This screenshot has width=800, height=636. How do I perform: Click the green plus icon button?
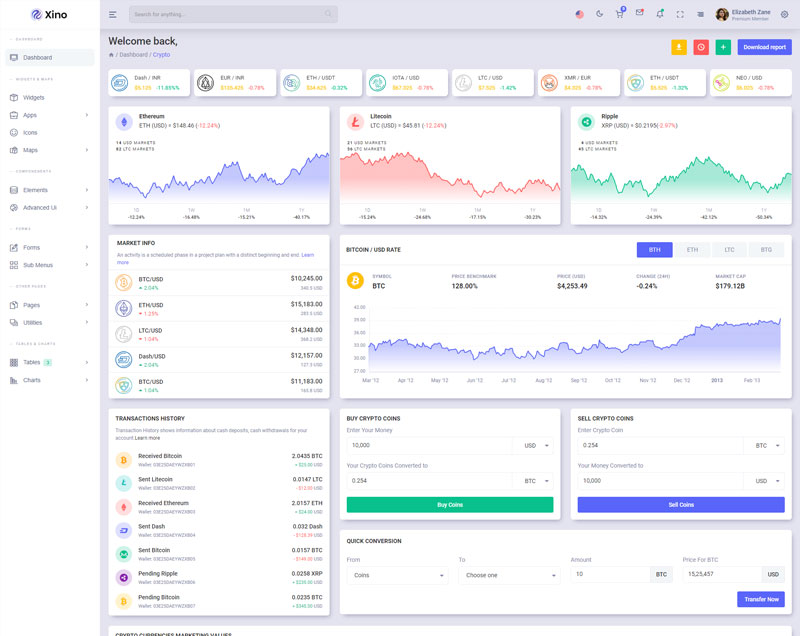(723, 47)
